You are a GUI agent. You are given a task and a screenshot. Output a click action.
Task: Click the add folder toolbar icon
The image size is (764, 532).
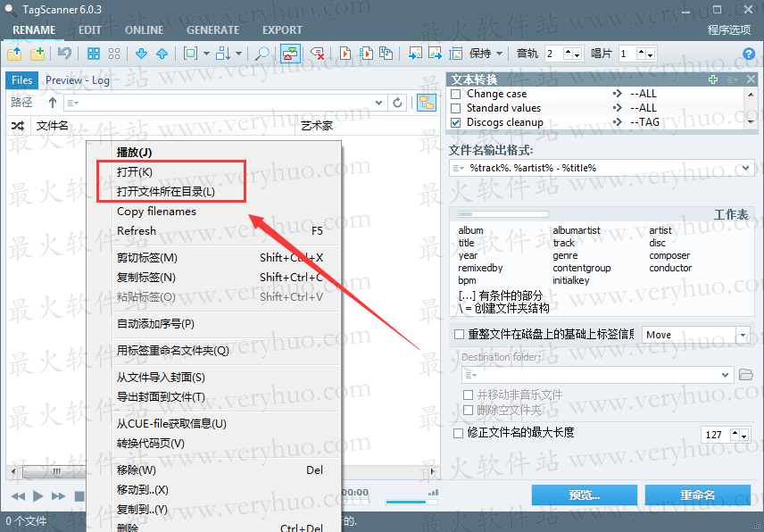pos(37,54)
